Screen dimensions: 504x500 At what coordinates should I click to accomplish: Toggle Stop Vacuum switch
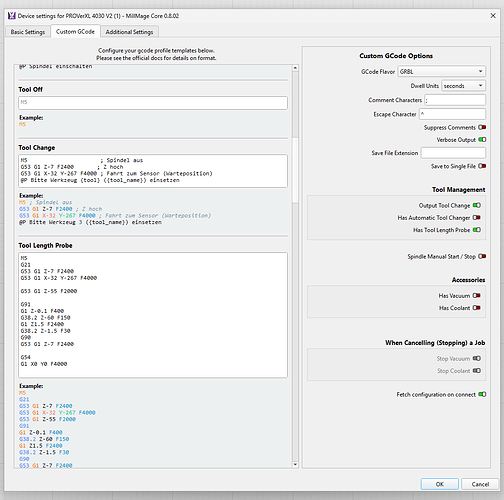(477, 358)
